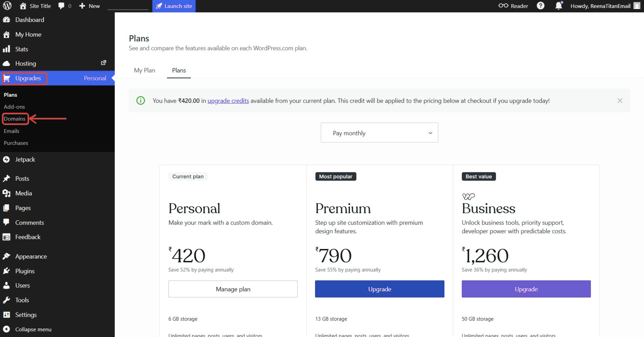The width and height of the screenshot is (644, 337).
Task: Click the My Home house icon
Action: (6, 34)
